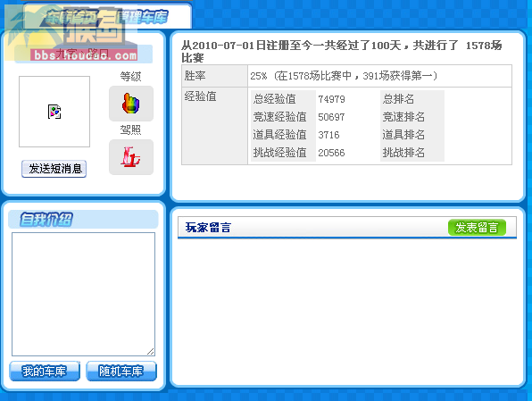Select the 挑战排名 label
Screen dimensions: 532x401
pyautogui.click(x=403, y=153)
